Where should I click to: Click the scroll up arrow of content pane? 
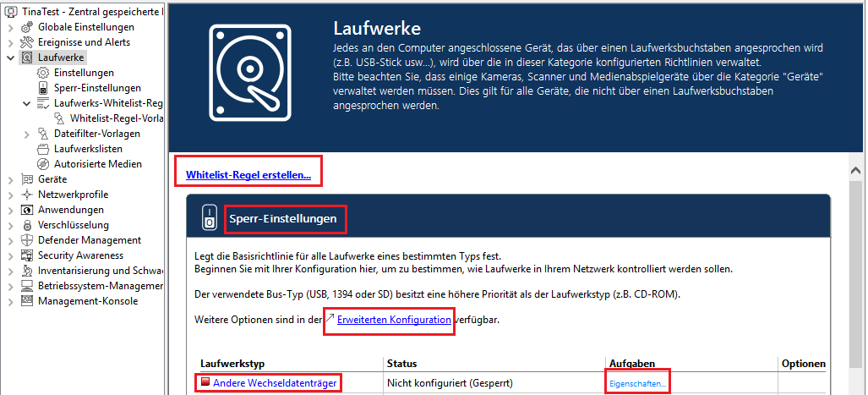(x=855, y=172)
